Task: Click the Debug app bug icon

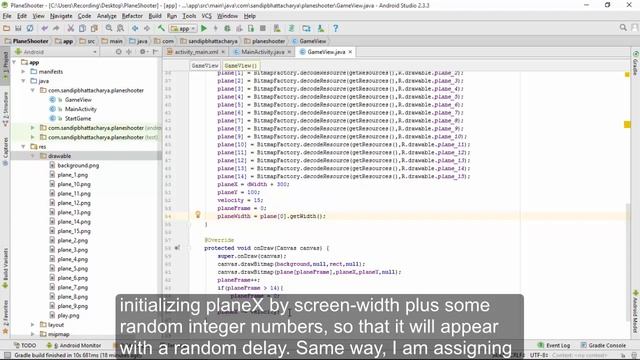Action: click(x=227, y=28)
